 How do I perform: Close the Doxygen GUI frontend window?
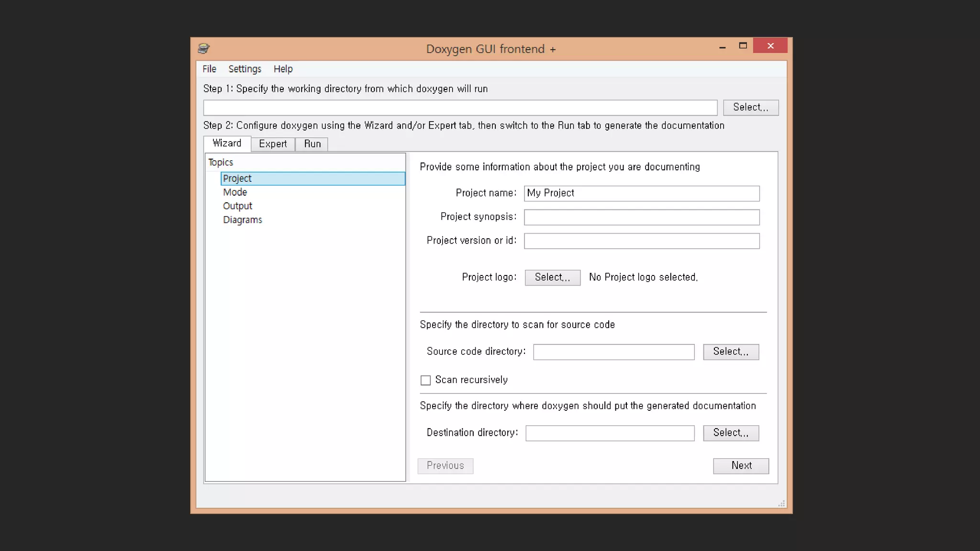[x=770, y=46]
